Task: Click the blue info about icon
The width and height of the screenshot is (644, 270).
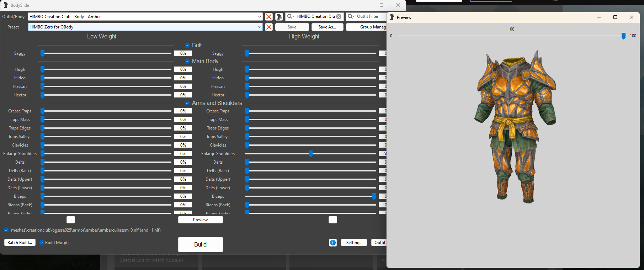Action: [333, 243]
